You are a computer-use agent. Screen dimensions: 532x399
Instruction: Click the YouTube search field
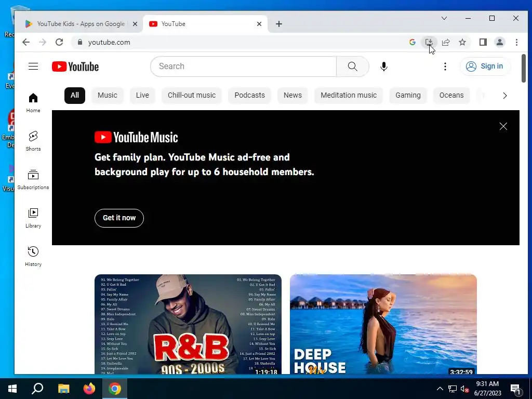pyautogui.click(x=243, y=66)
